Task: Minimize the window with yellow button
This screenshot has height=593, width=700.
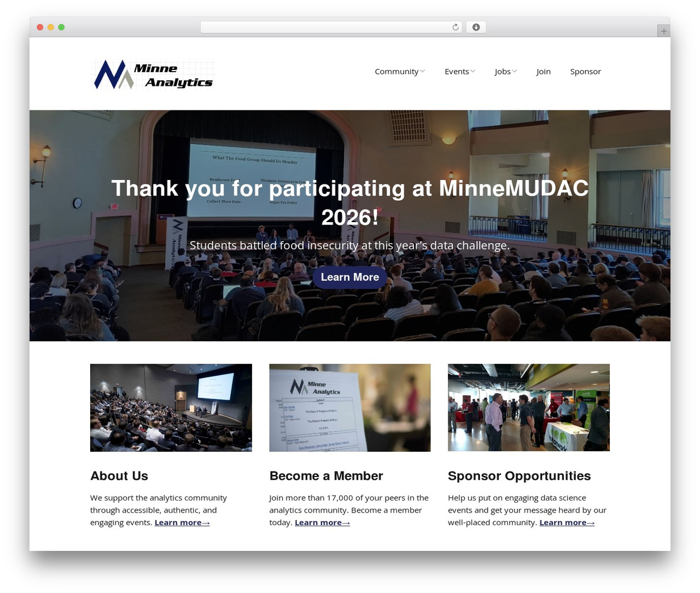Action: pos(51,27)
